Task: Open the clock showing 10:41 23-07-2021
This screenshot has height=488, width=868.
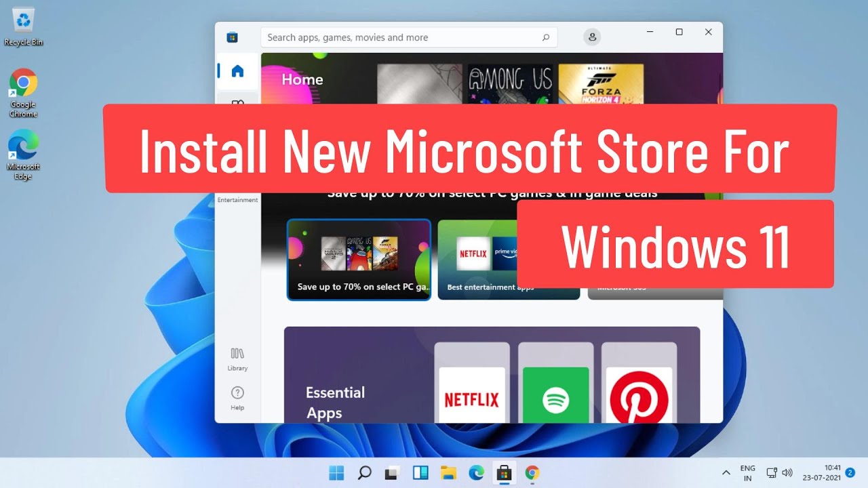Action: [822, 473]
